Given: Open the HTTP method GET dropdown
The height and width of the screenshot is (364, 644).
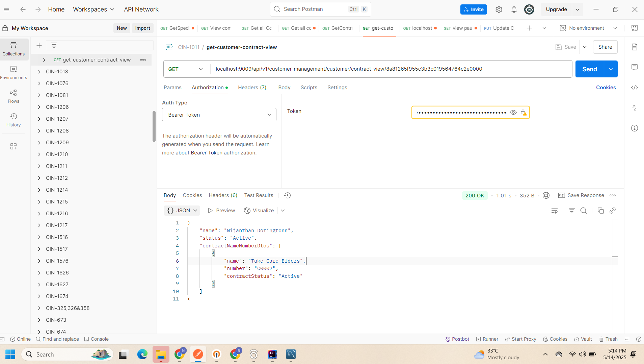Looking at the screenshot, I should tap(186, 69).
